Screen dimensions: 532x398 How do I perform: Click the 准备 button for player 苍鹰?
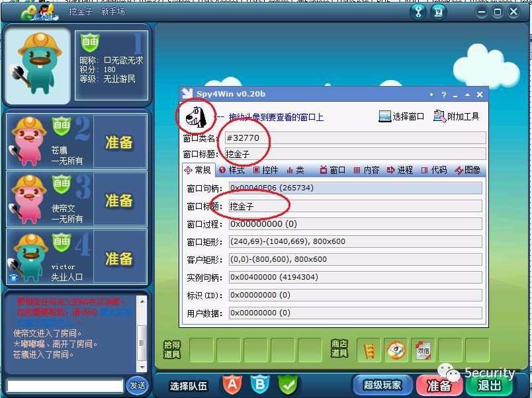pyautogui.click(x=119, y=141)
